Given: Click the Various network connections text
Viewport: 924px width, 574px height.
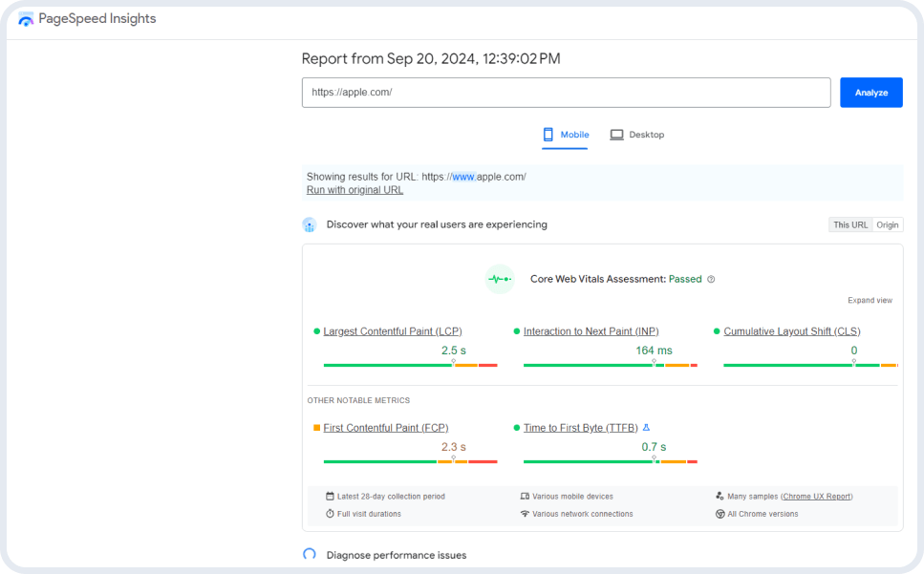Looking at the screenshot, I should [x=583, y=514].
